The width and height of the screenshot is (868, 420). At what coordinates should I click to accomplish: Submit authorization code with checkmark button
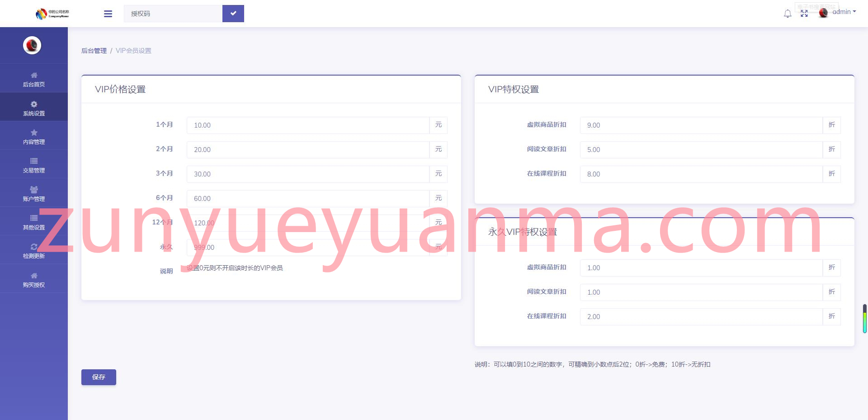point(233,14)
